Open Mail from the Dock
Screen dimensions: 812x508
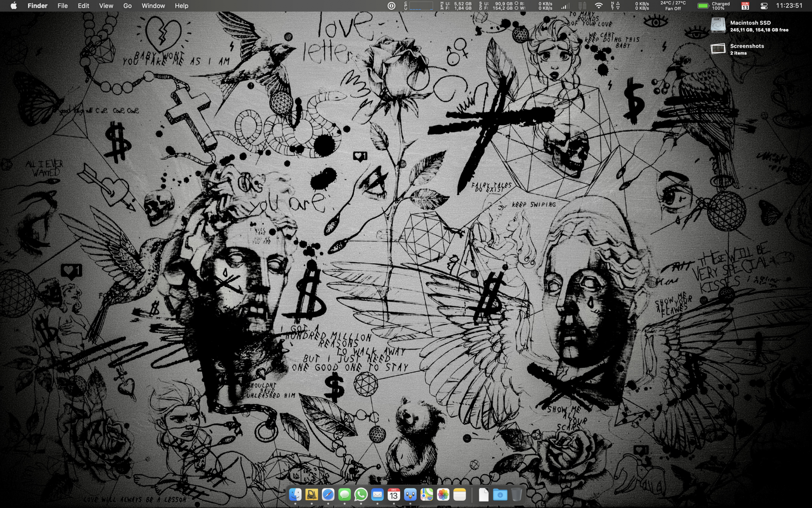click(x=377, y=495)
